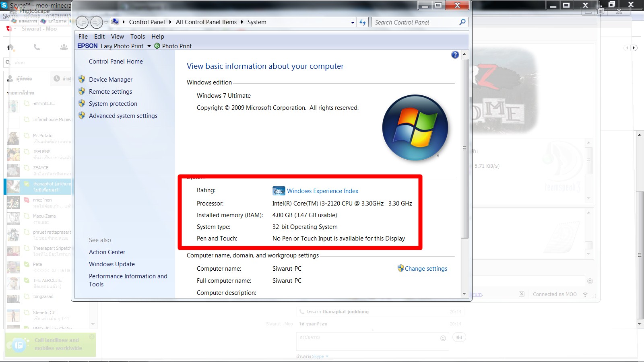Click the System window vertical scrollbar thumb
The height and width of the screenshot is (362, 644).
coord(464,148)
